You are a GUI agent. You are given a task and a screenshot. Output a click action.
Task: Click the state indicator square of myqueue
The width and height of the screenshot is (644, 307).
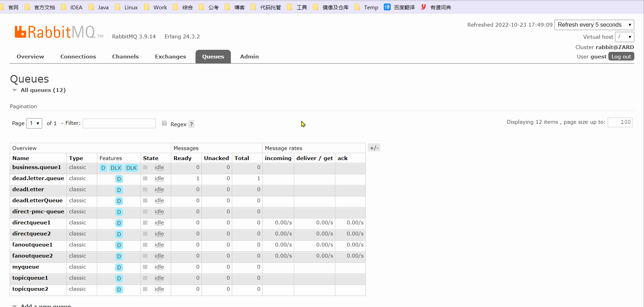tap(145, 267)
